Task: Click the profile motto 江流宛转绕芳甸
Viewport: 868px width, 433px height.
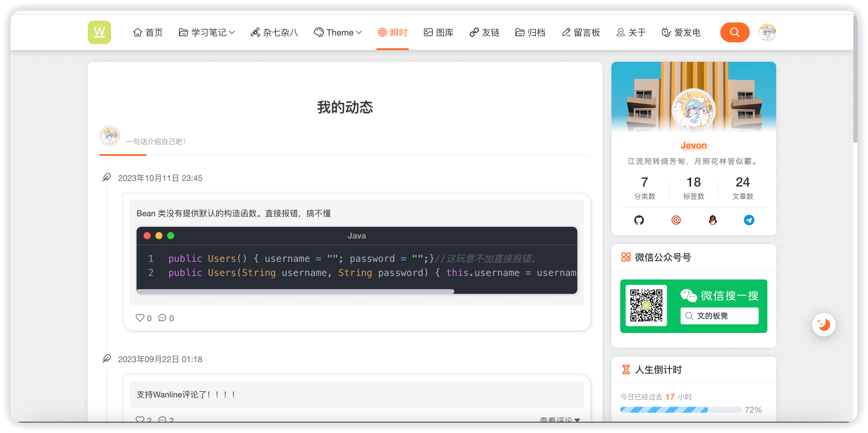Action: click(x=694, y=161)
